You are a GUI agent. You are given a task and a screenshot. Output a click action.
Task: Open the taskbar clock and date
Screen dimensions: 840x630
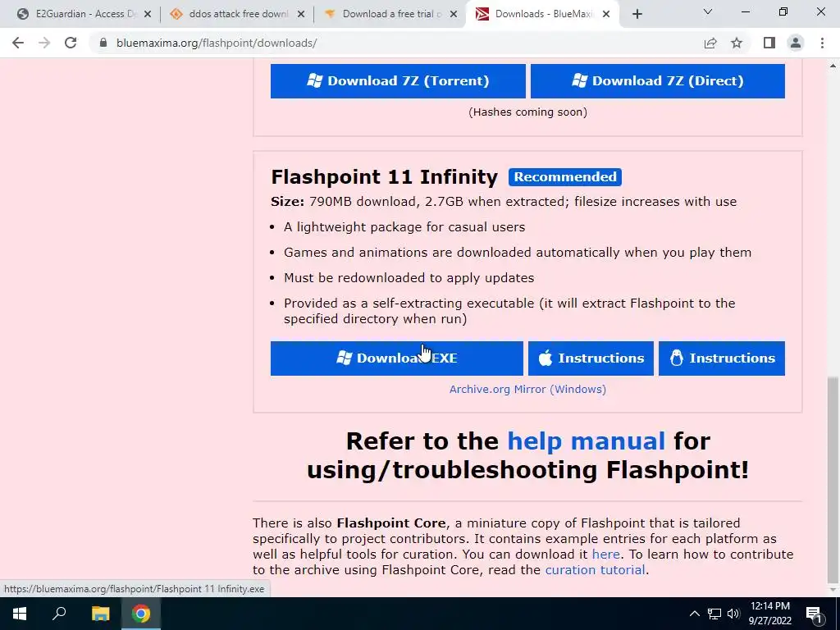(769, 614)
